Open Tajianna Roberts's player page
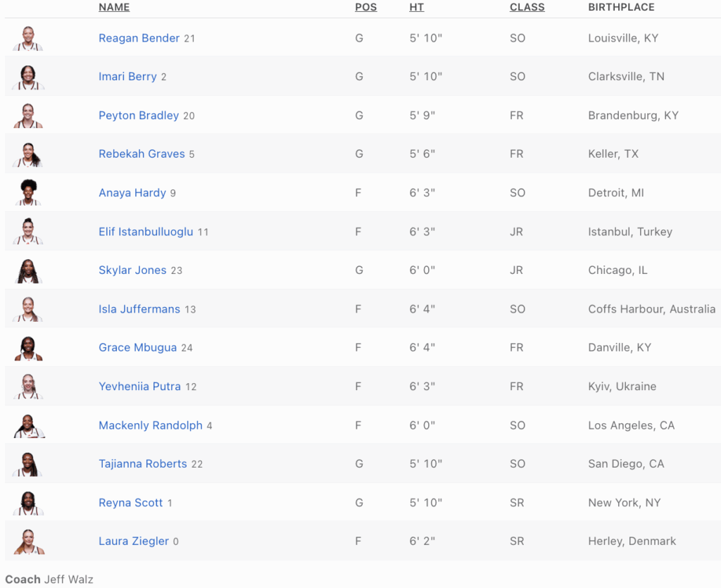 pyautogui.click(x=143, y=464)
